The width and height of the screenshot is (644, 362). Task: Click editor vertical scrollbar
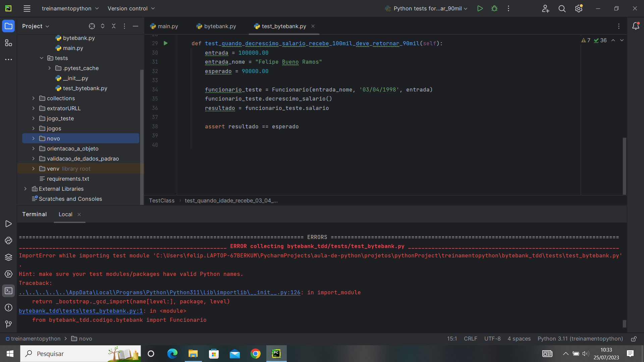(624, 166)
